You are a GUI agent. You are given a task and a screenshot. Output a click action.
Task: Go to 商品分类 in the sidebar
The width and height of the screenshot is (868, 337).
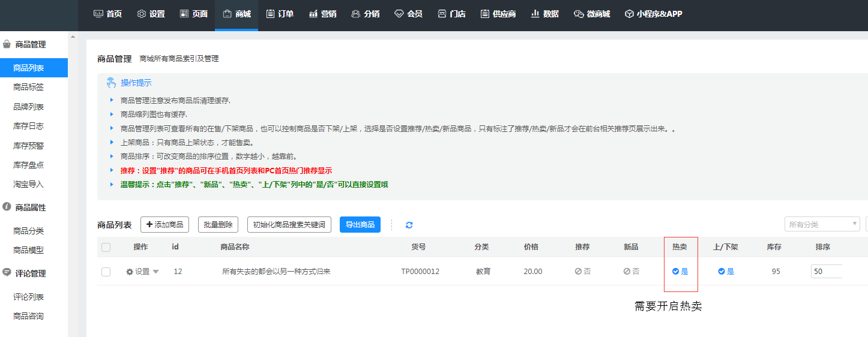(x=28, y=231)
